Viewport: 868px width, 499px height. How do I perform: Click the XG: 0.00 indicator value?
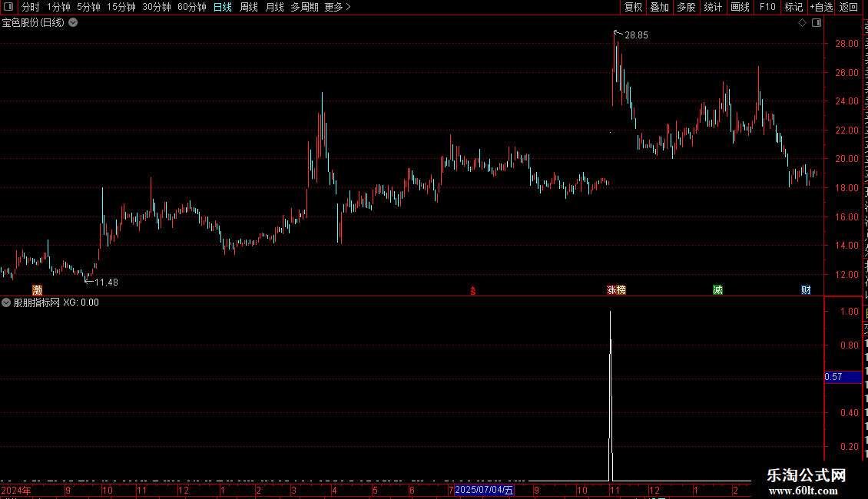click(81, 302)
